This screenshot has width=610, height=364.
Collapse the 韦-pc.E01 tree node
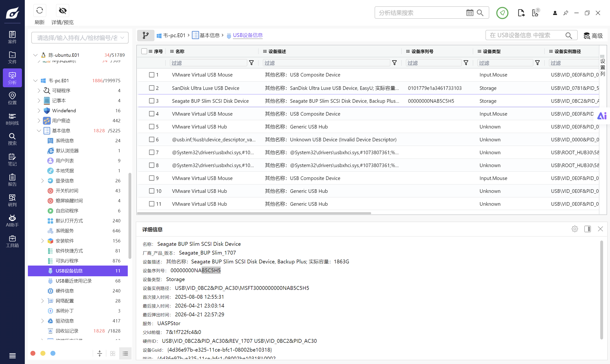(x=35, y=81)
